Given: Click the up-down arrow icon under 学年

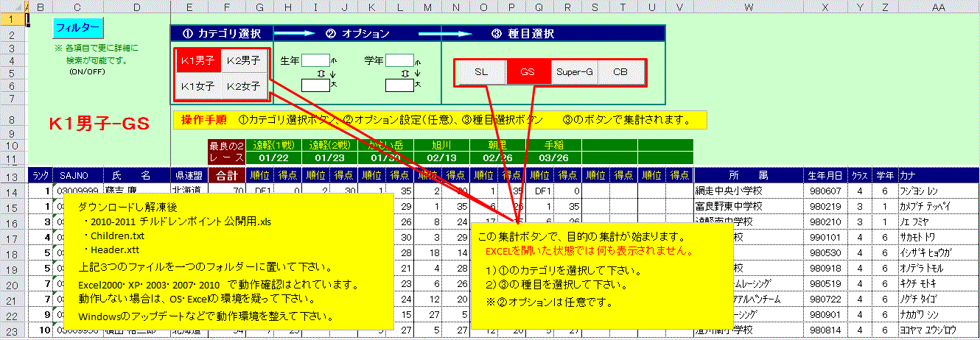Looking at the screenshot, I should pyautogui.click(x=405, y=73).
